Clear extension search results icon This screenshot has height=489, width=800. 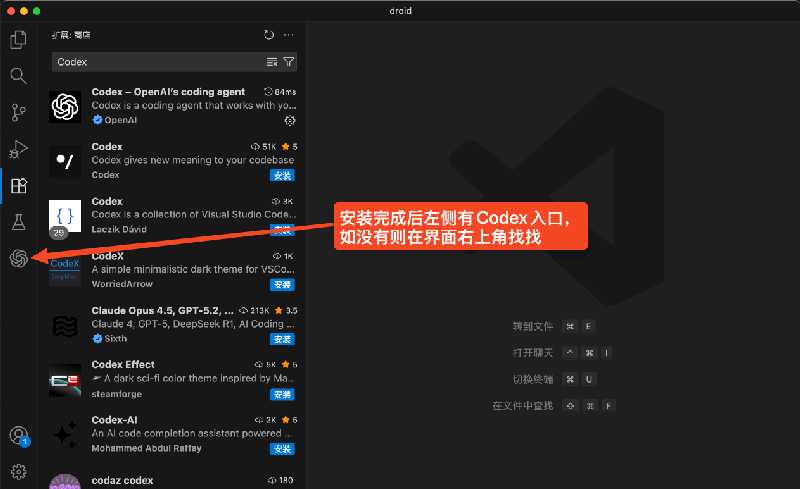click(272, 62)
